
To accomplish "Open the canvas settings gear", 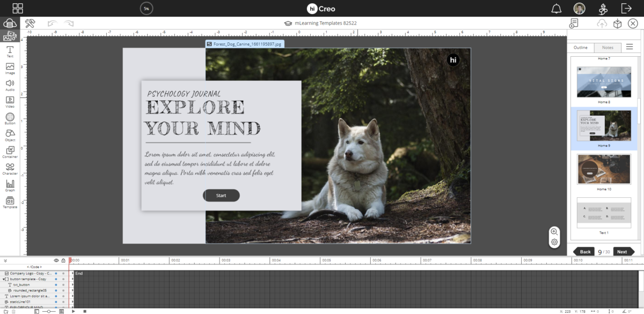I will click(x=554, y=242).
